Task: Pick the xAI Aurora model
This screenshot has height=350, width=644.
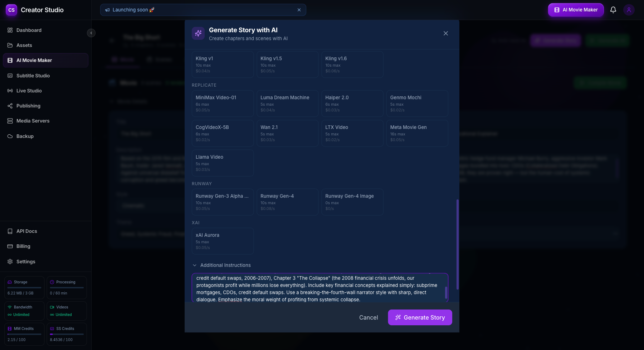Action: tap(223, 241)
